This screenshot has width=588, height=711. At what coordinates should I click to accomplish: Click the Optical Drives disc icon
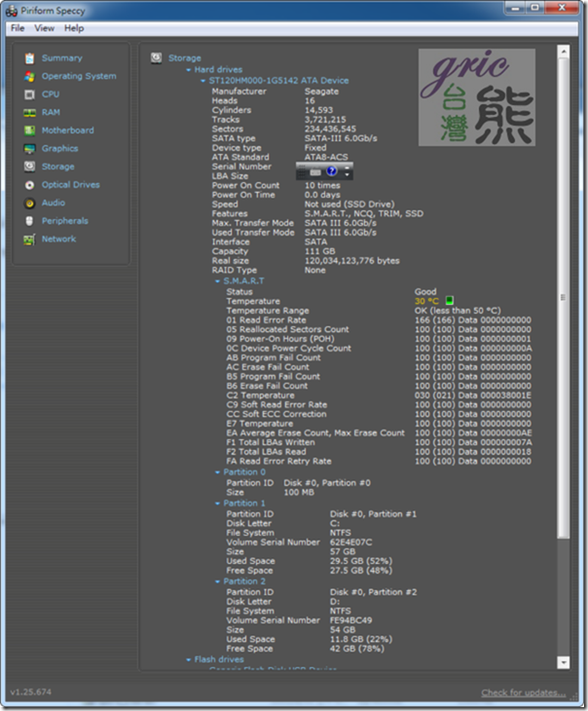[x=29, y=185]
